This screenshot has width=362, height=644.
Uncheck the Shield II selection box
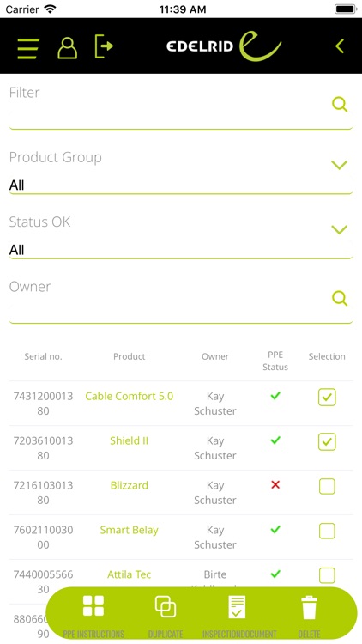tap(327, 442)
